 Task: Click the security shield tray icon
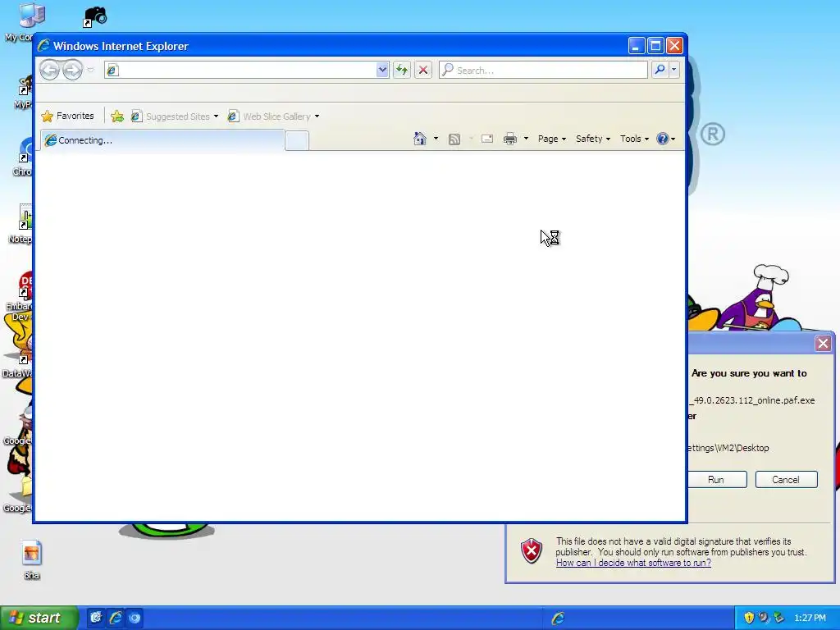(749, 618)
